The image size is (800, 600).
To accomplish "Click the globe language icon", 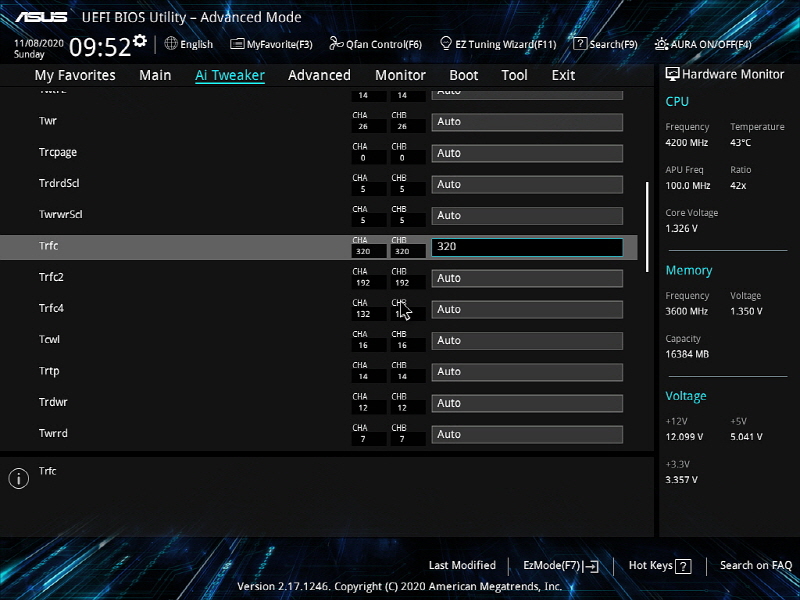I will coord(171,43).
